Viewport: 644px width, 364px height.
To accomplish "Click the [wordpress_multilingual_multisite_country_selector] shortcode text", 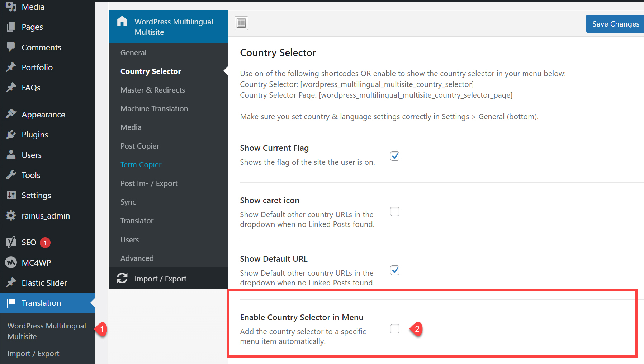I will pos(387,84).
